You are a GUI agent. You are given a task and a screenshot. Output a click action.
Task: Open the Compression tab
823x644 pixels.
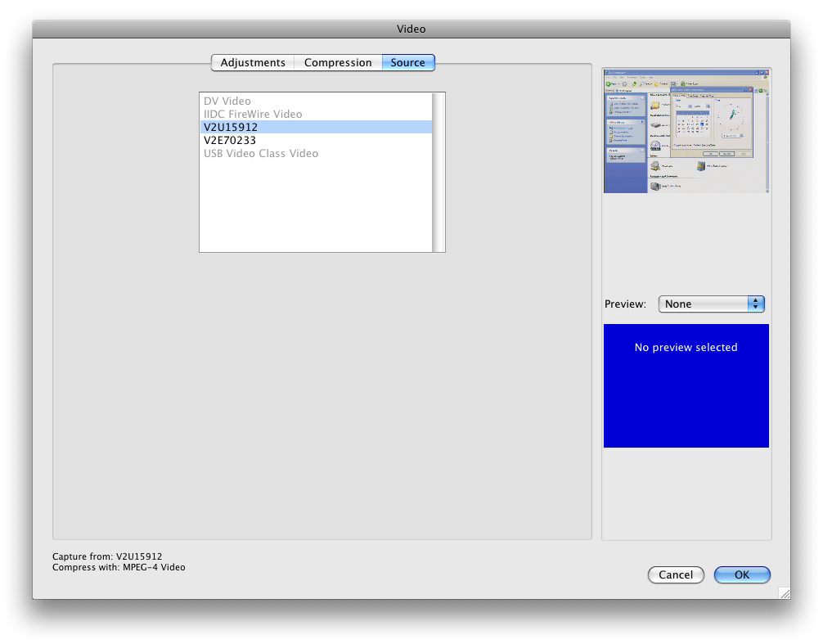click(338, 63)
